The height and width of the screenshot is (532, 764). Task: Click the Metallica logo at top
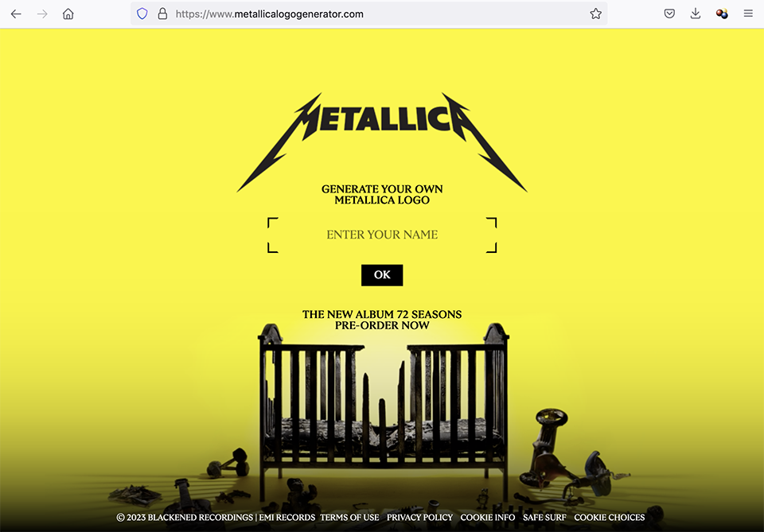pyautogui.click(x=382, y=142)
